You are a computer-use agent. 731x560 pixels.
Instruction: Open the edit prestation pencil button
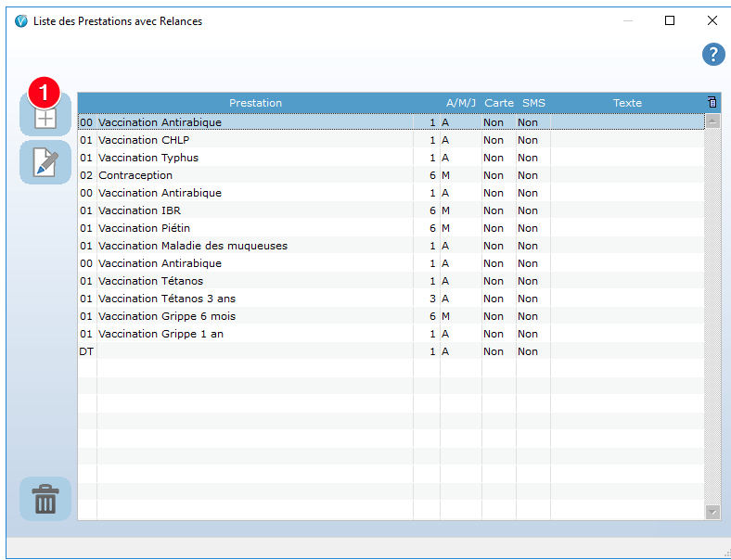[45, 162]
